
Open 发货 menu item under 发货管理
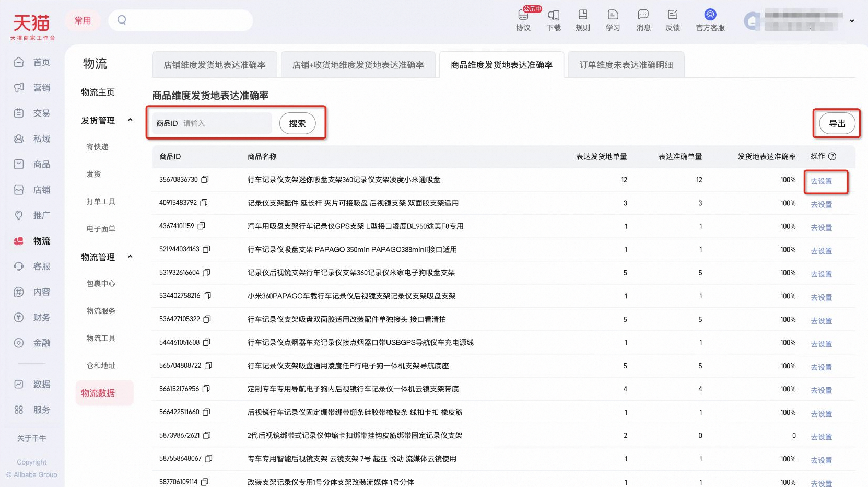click(94, 174)
